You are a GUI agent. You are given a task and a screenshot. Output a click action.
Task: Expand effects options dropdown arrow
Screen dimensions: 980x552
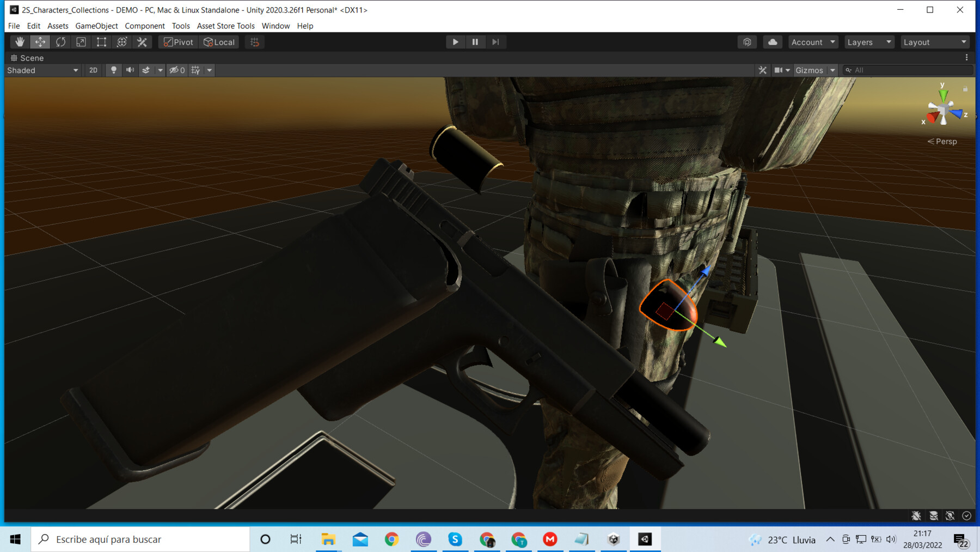click(x=160, y=70)
